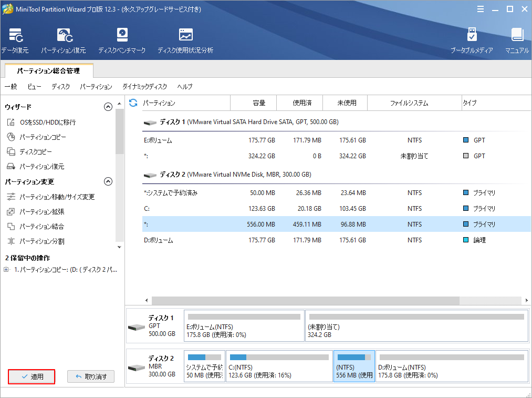Launch パーティション復元 from the top toolbar
The height and width of the screenshot is (398, 532).
[64, 41]
